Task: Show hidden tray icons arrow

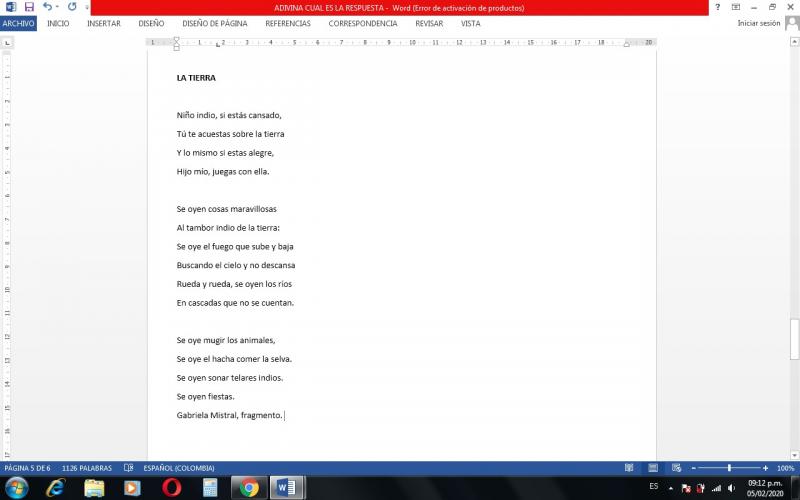Action: click(670, 488)
